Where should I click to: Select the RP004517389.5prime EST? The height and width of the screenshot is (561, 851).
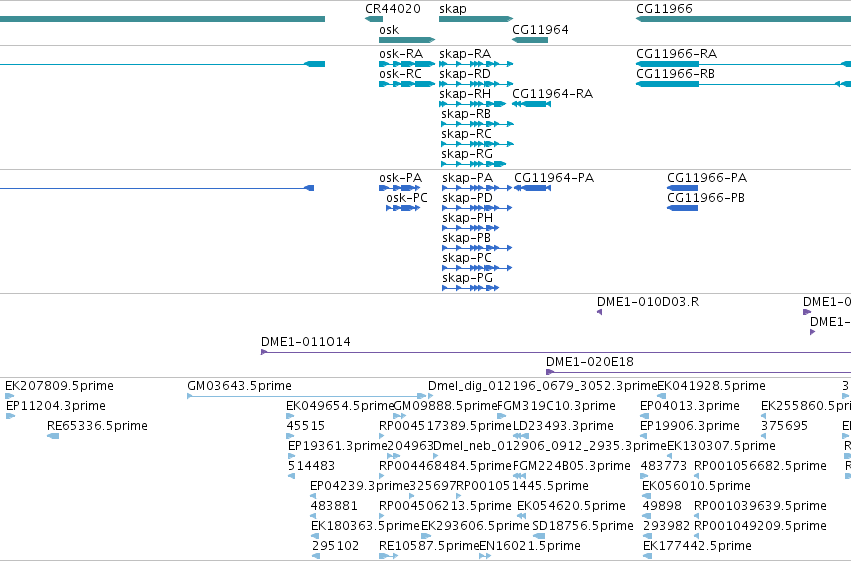[x=382, y=436]
